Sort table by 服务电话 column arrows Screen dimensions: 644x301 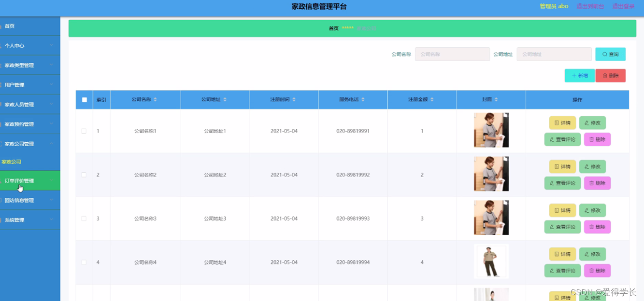(x=363, y=99)
